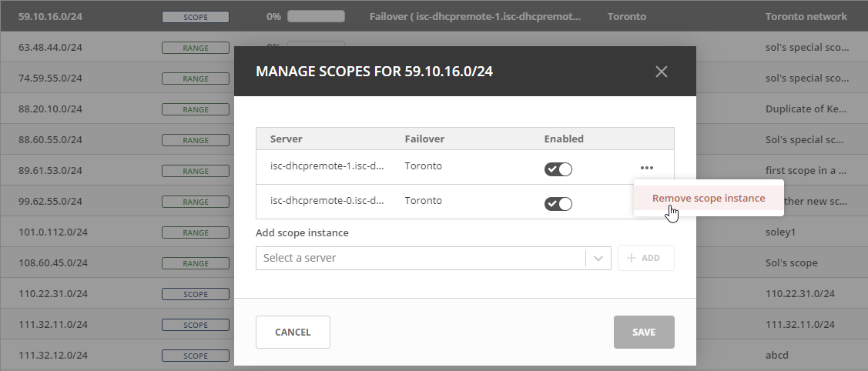The width and height of the screenshot is (868, 371).
Task: Select the isc-dhcpremote-0 server row
Action: point(327,201)
